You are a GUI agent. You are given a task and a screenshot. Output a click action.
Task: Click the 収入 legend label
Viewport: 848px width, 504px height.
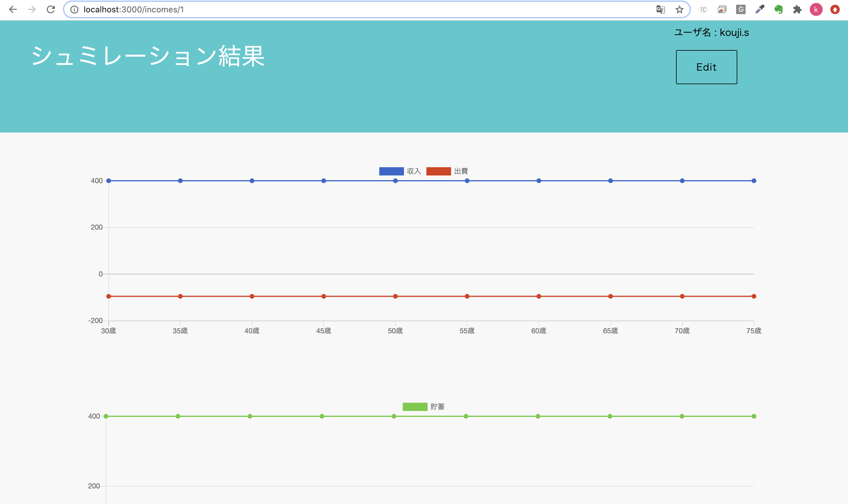pos(414,171)
